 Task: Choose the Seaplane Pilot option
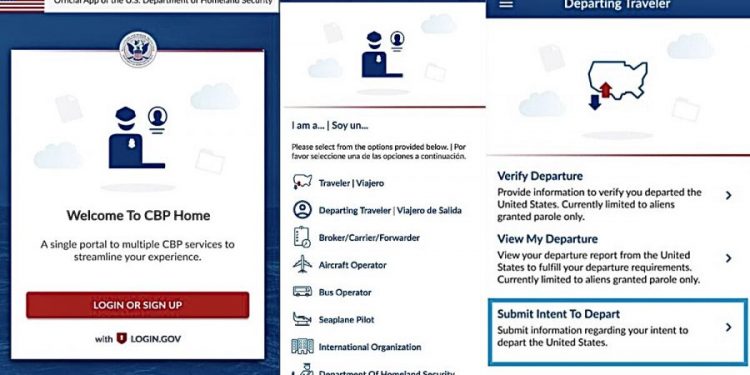click(346, 320)
